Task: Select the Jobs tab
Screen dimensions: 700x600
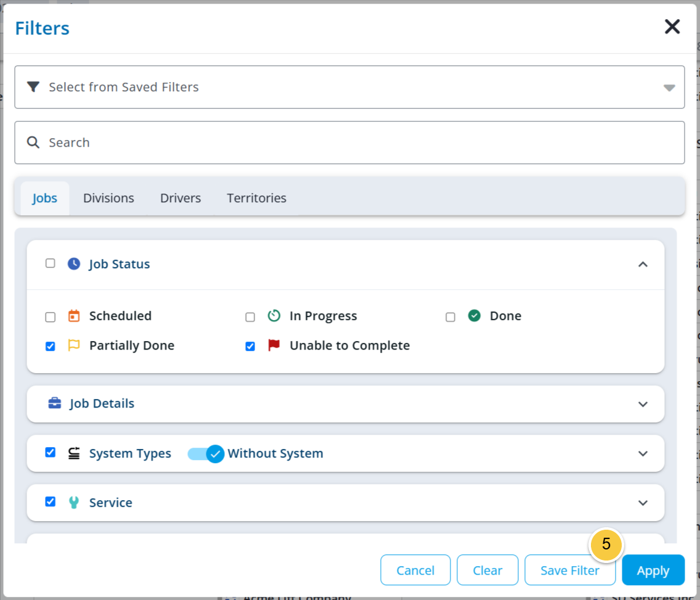Action: coord(44,198)
